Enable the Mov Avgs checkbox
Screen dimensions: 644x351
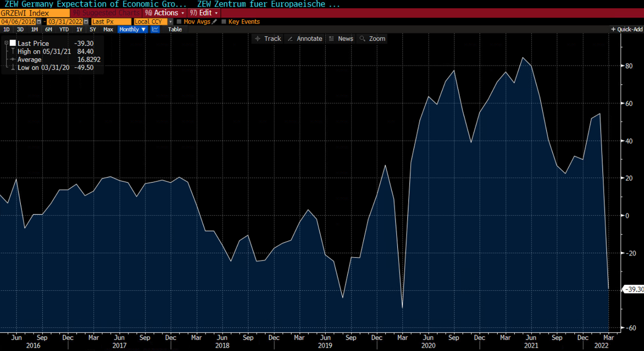180,21
